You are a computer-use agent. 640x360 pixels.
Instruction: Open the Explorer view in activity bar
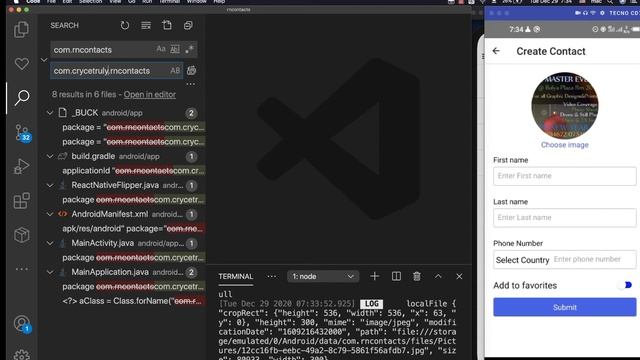(22, 29)
